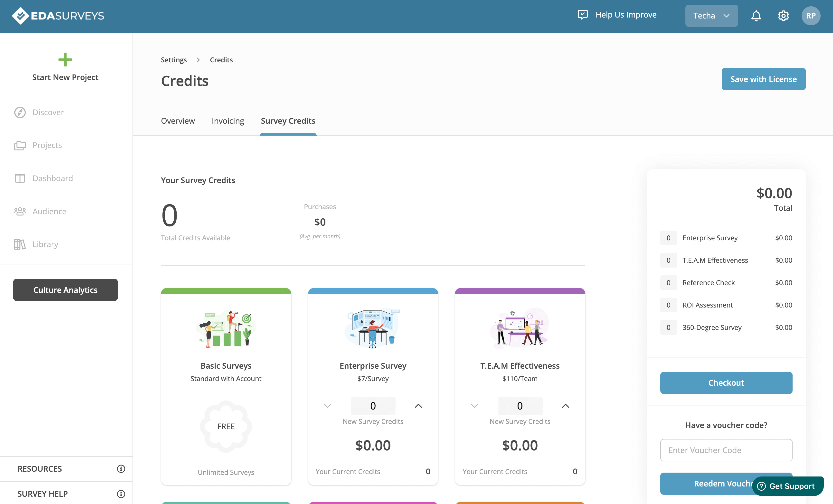Viewport: 833px width, 504px height.
Task: Click Help Us Improve text link
Action: 626,15
